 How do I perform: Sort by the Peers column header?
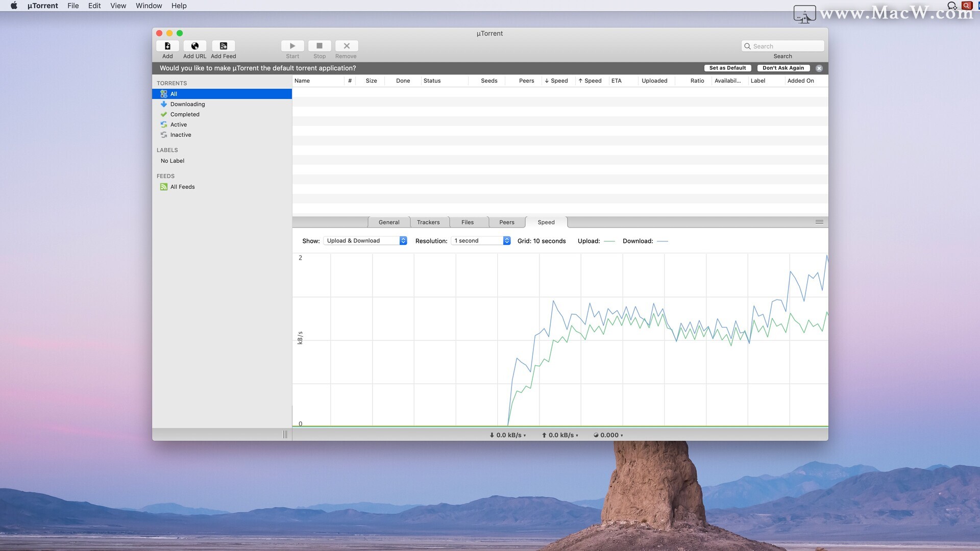(524, 81)
